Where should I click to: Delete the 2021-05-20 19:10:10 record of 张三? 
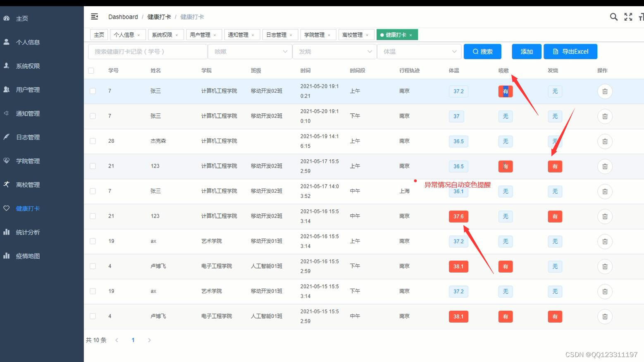coord(605,116)
